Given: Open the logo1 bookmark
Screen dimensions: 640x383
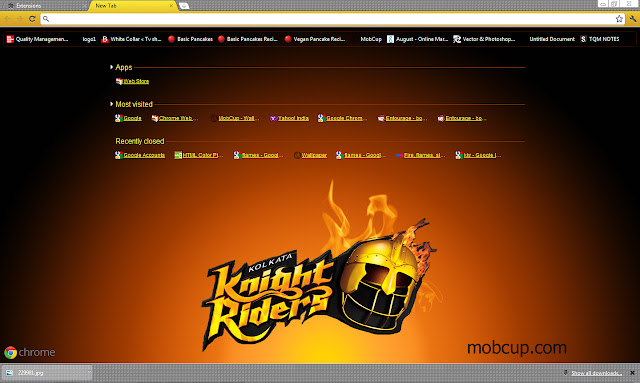Looking at the screenshot, I should click(89, 39).
